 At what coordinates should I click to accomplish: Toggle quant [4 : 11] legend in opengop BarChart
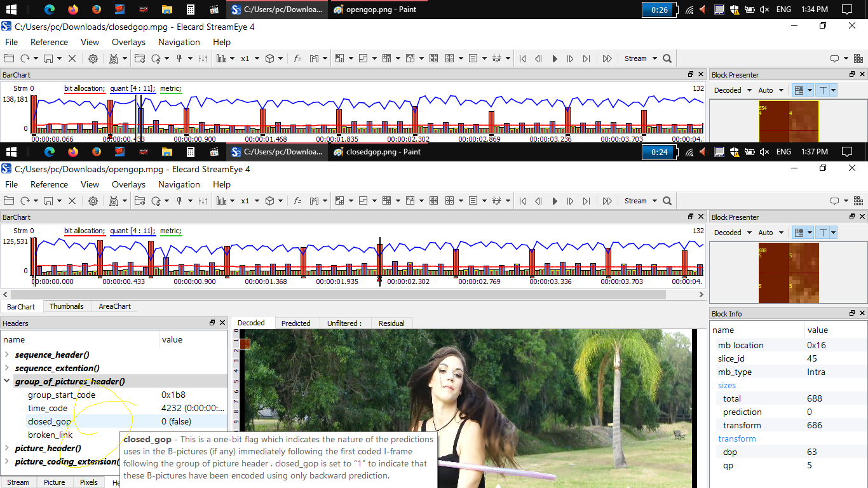point(133,231)
